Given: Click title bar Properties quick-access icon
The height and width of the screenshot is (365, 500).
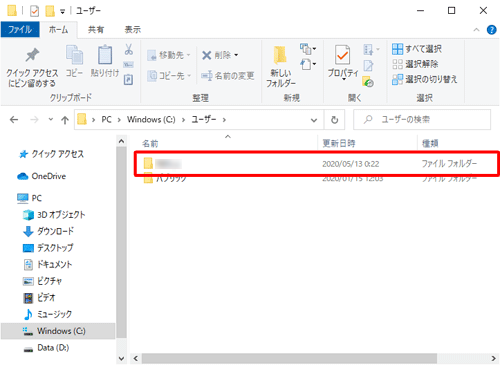Looking at the screenshot, I should [34, 11].
